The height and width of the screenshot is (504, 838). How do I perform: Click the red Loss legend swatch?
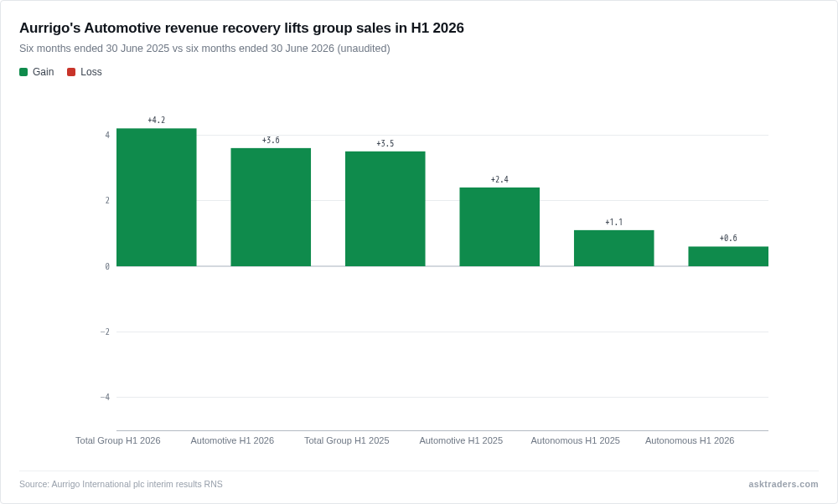pos(71,72)
